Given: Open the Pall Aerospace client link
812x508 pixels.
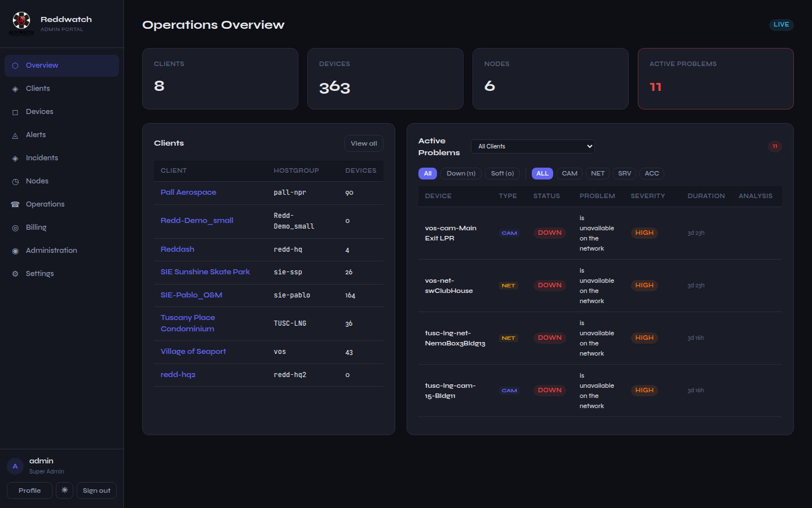Looking at the screenshot, I should click(188, 192).
